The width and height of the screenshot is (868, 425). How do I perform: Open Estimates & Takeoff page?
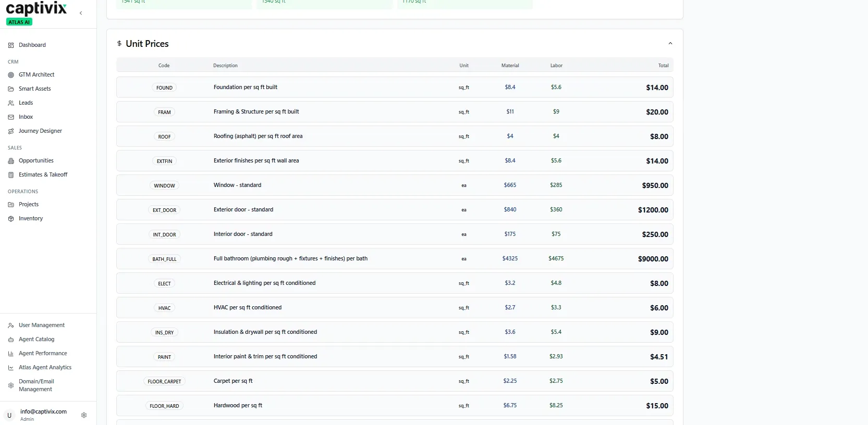click(43, 174)
